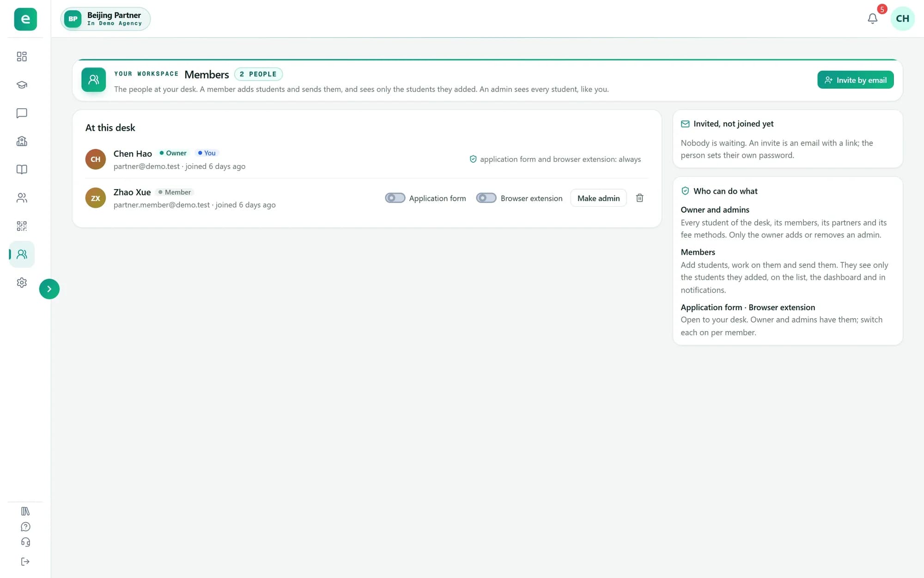Open the QR code sidebar icon

click(22, 226)
